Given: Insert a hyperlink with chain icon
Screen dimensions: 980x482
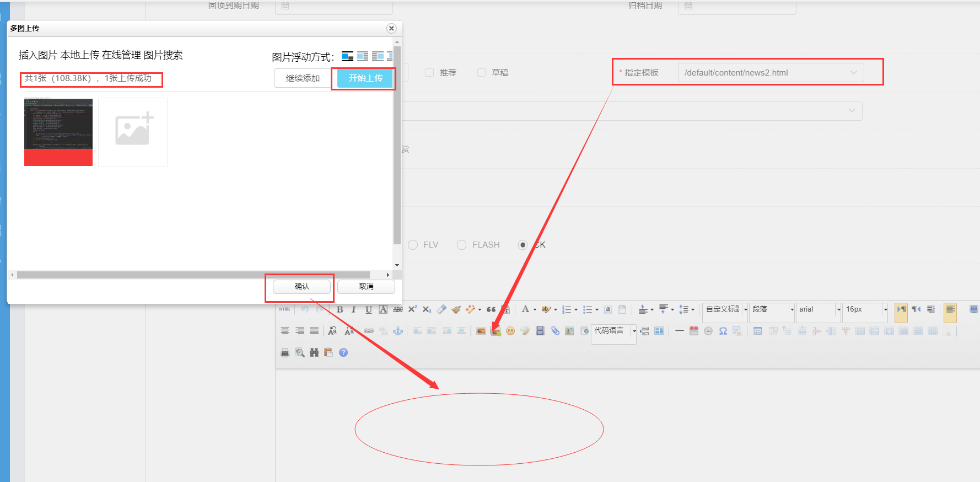Looking at the screenshot, I should pos(369,331).
